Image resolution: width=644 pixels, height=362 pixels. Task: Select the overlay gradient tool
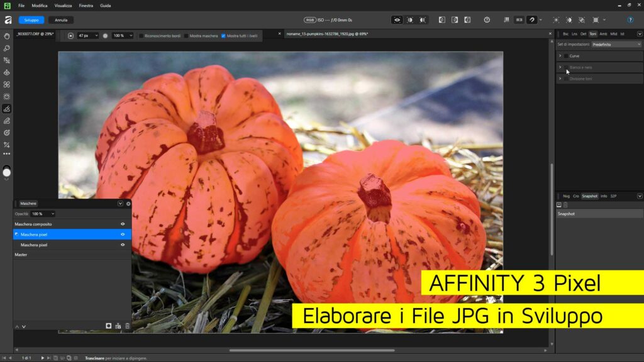(6, 133)
